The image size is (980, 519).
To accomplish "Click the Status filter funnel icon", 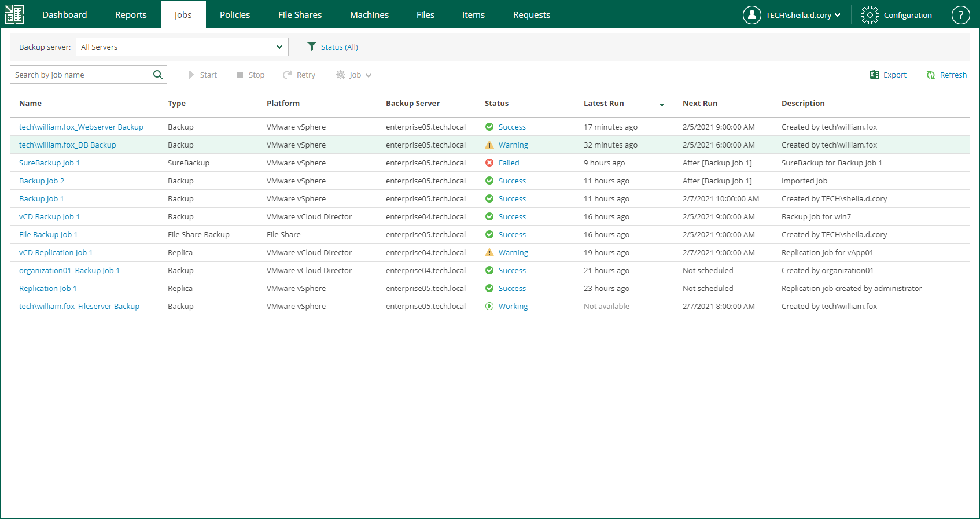I will pyautogui.click(x=312, y=47).
